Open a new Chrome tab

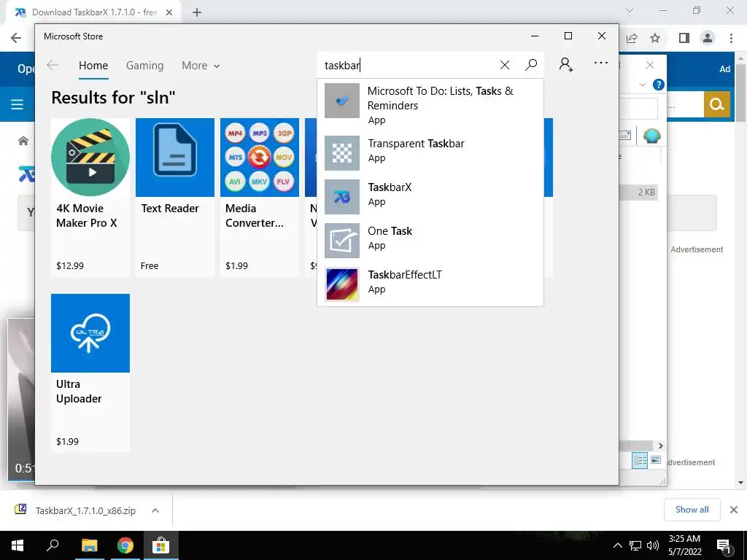[197, 12]
